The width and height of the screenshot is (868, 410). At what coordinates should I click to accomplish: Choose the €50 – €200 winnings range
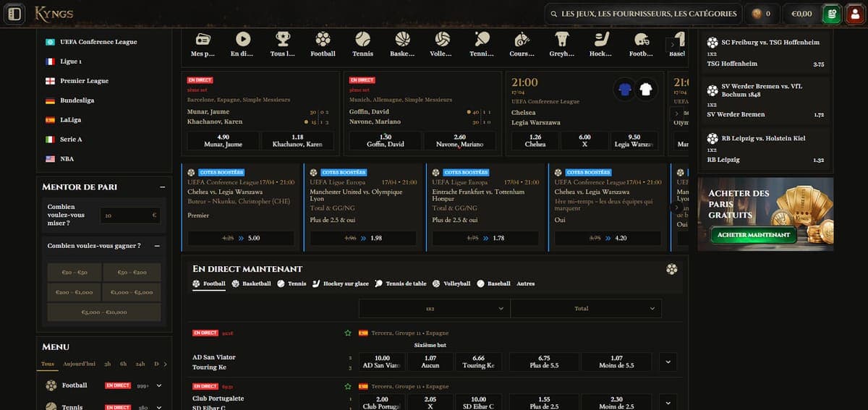pyautogui.click(x=132, y=272)
